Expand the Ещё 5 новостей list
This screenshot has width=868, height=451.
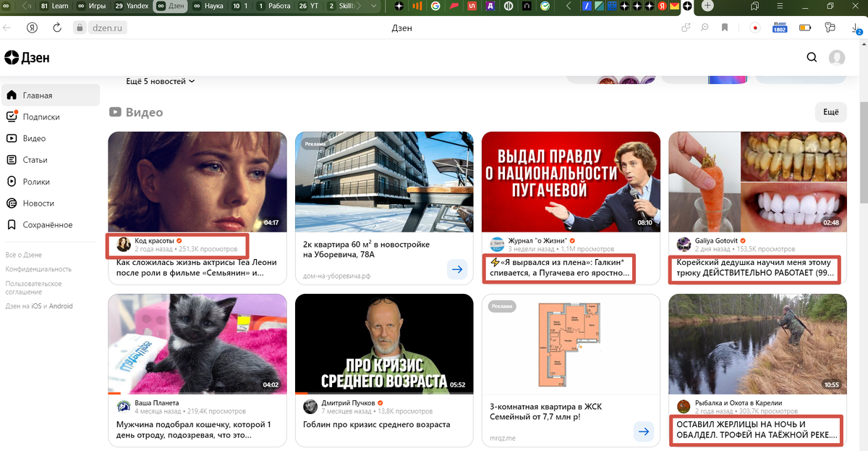click(x=160, y=81)
